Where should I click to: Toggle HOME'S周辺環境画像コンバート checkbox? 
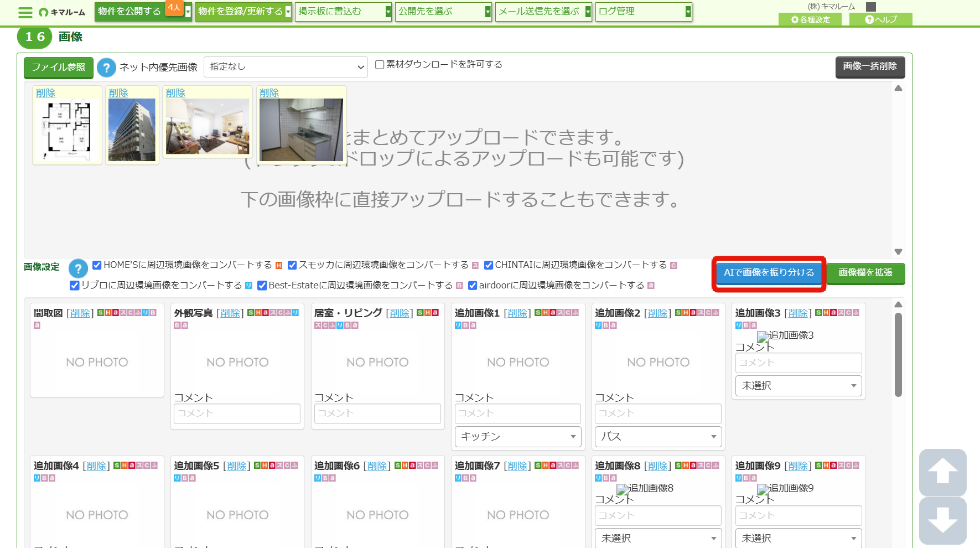click(97, 265)
